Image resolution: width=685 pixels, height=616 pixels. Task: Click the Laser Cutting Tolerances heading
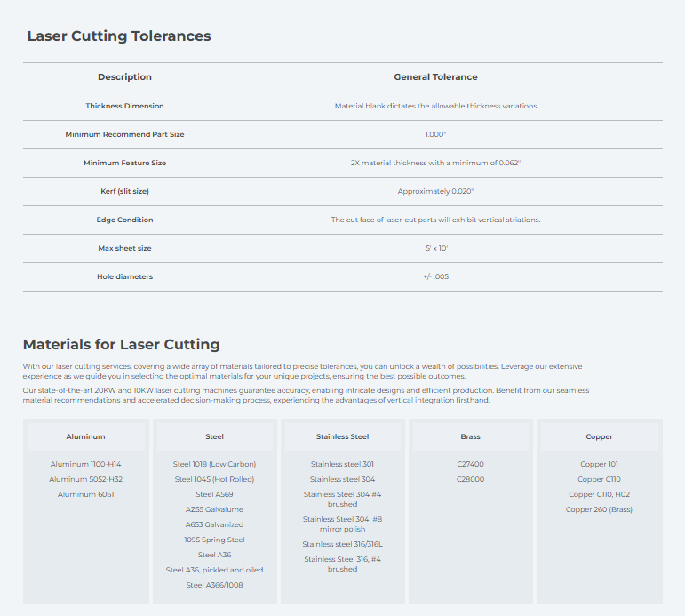point(119,36)
